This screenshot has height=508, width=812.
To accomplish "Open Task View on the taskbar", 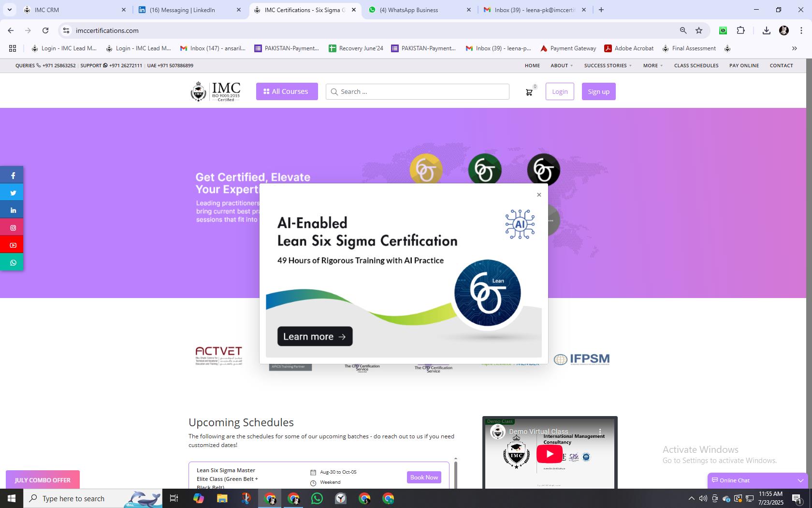I will pyautogui.click(x=174, y=498).
